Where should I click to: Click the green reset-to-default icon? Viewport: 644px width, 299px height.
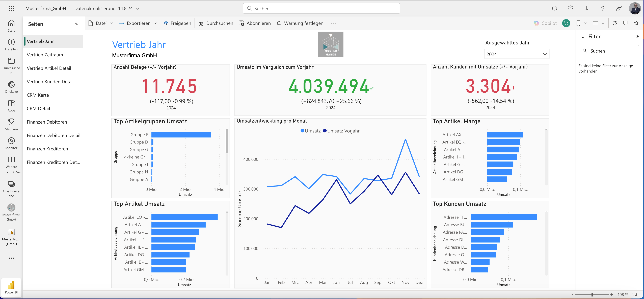tap(566, 23)
